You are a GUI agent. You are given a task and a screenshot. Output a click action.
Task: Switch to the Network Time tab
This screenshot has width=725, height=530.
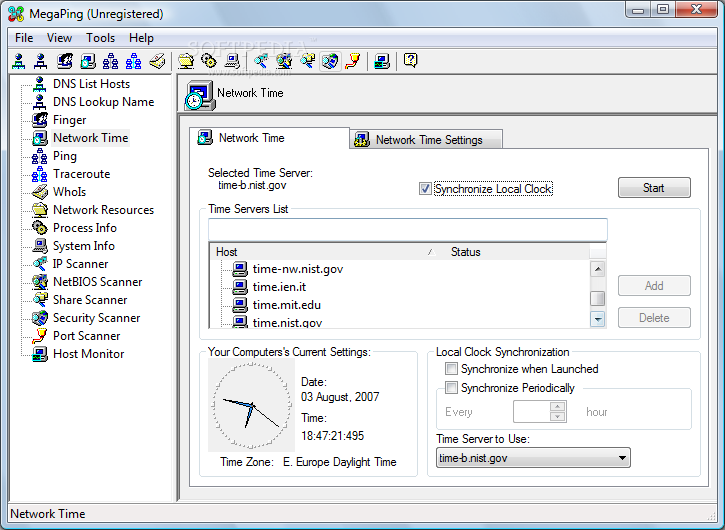tap(269, 138)
